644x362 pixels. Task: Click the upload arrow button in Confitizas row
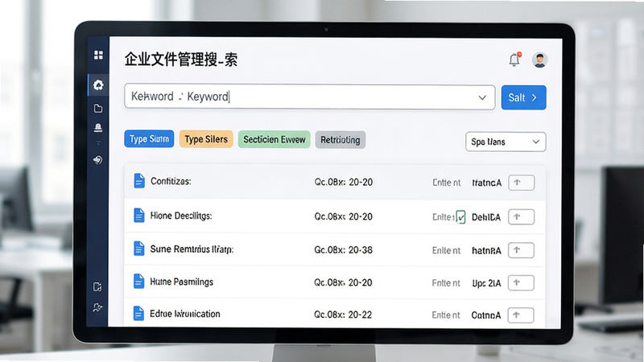[x=521, y=183]
